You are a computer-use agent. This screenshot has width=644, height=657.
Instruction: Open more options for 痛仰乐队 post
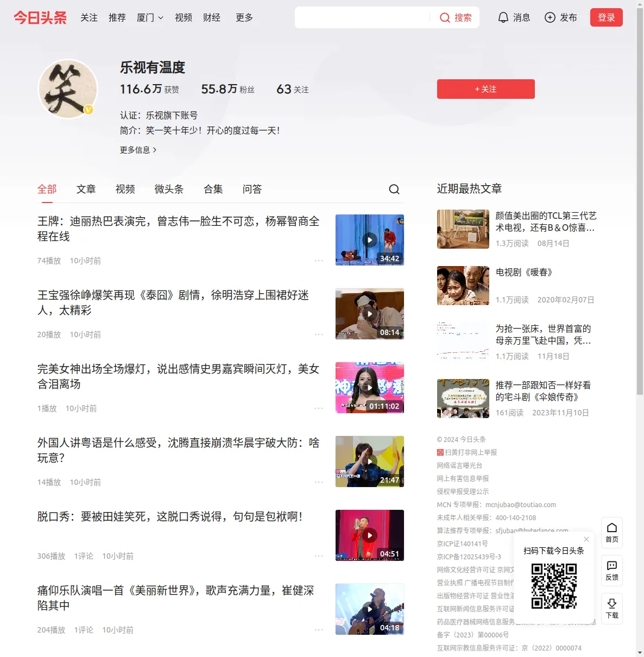pyautogui.click(x=319, y=630)
